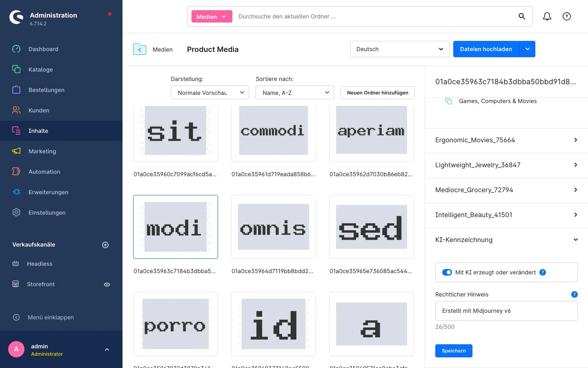588x368 pixels.
Task: Click Neuen Ordner hinzufügen
Action: point(378,93)
